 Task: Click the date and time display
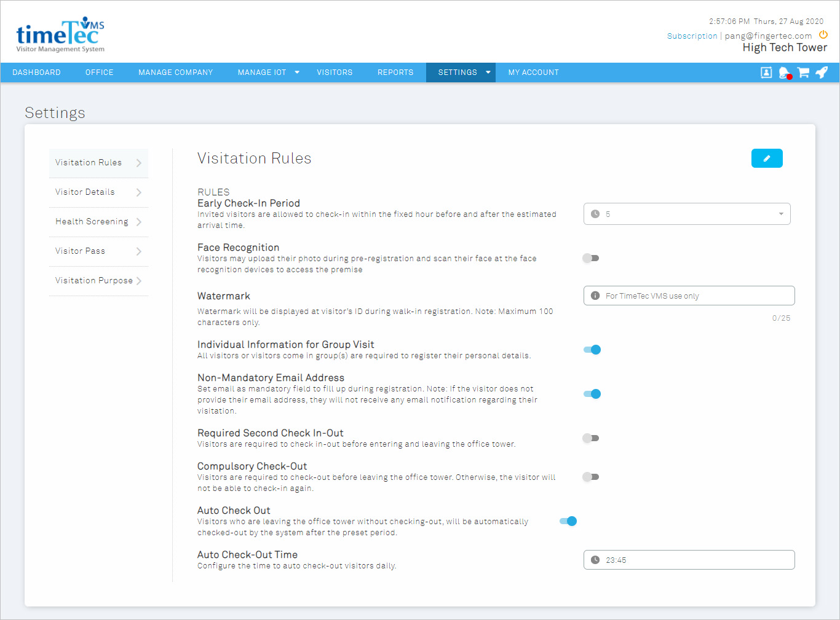point(766,22)
